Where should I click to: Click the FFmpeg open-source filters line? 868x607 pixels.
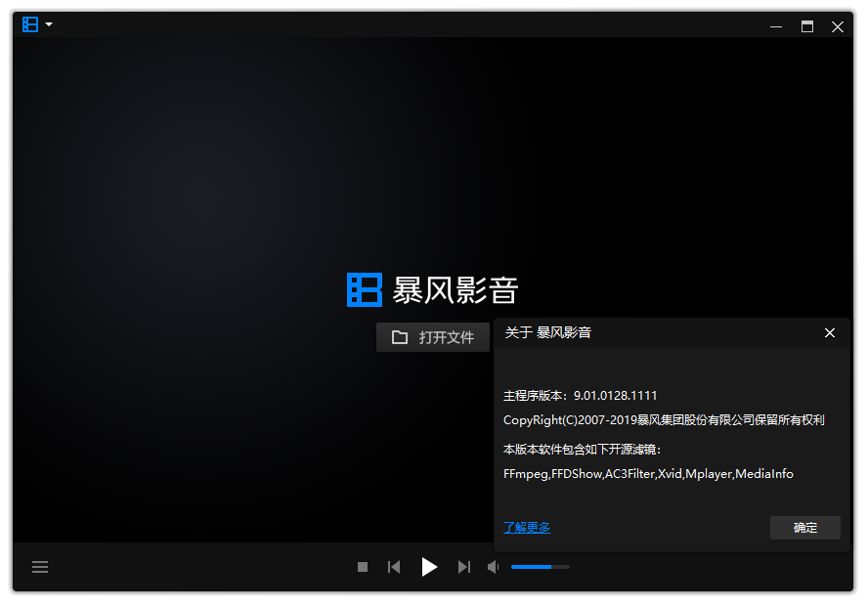(648, 474)
